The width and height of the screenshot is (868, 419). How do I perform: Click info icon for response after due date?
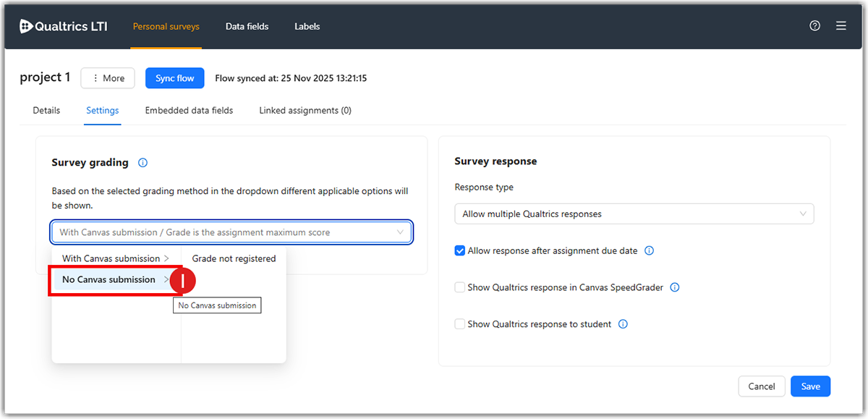[649, 251]
